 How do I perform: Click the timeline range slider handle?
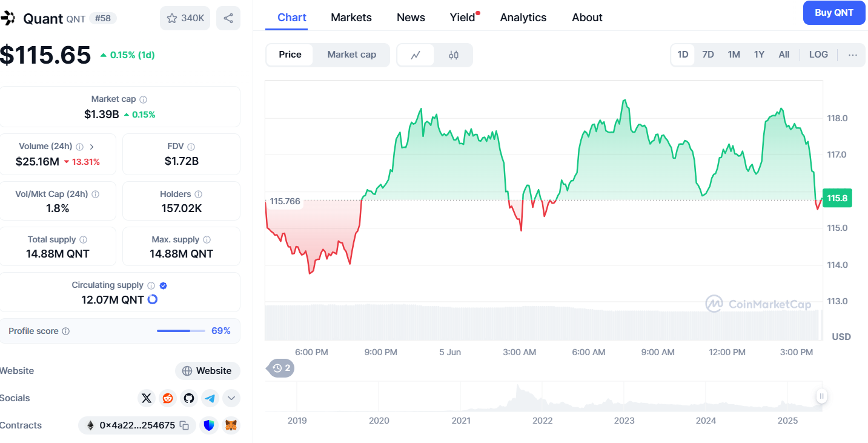(x=821, y=396)
